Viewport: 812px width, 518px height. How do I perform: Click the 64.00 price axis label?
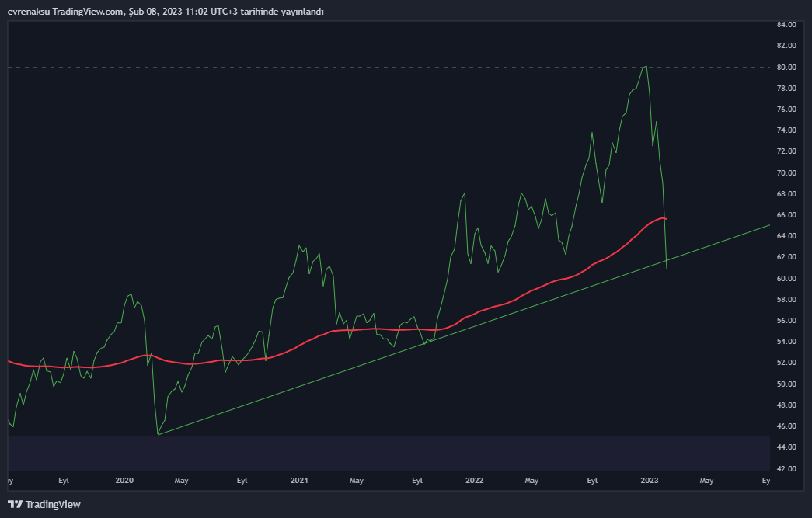pos(786,235)
